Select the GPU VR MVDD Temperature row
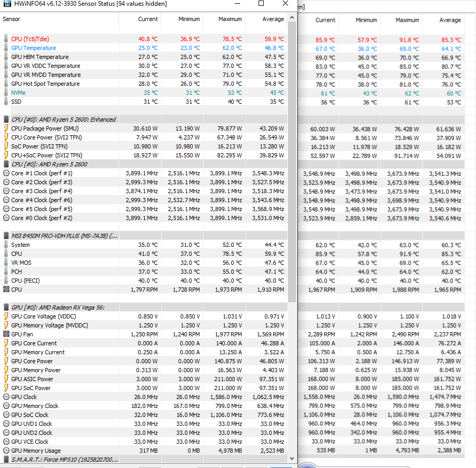Viewport: 476px width, 468px height. click(144, 75)
